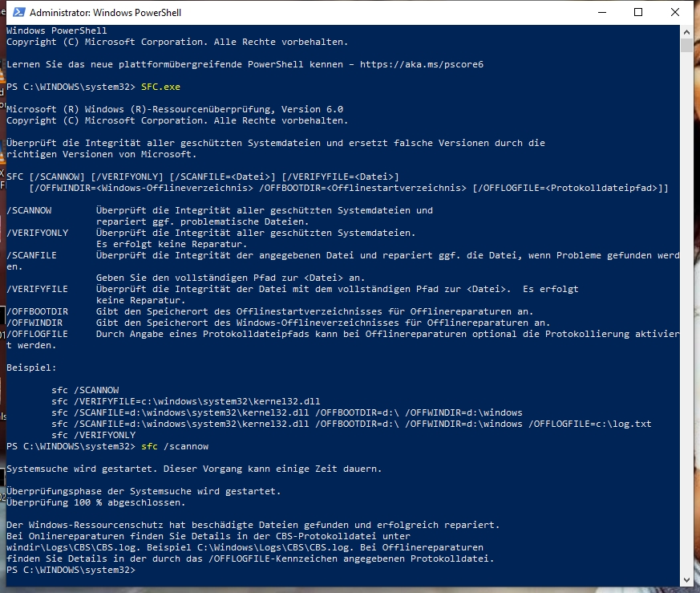Image resolution: width=700 pixels, height=593 pixels.
Task: Click the final 'PS C:\WINDOWS\system32>' prompt
Action: (71, 570)
